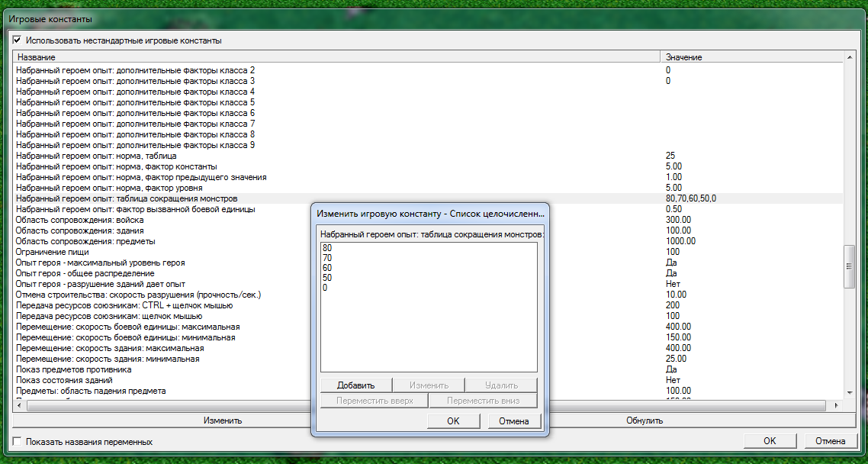Click 'Значение' column header
The height and width of the screenshot is (464, 868).
tap(752, 57)
